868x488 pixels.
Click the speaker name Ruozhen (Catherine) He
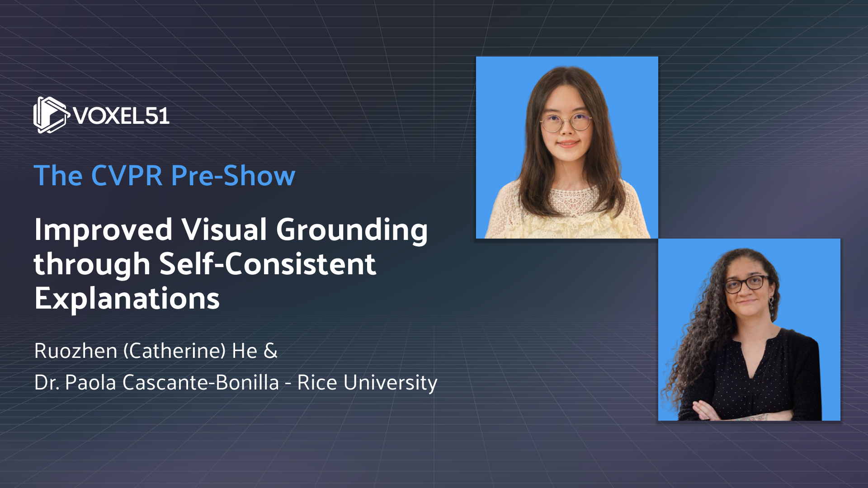146,351
